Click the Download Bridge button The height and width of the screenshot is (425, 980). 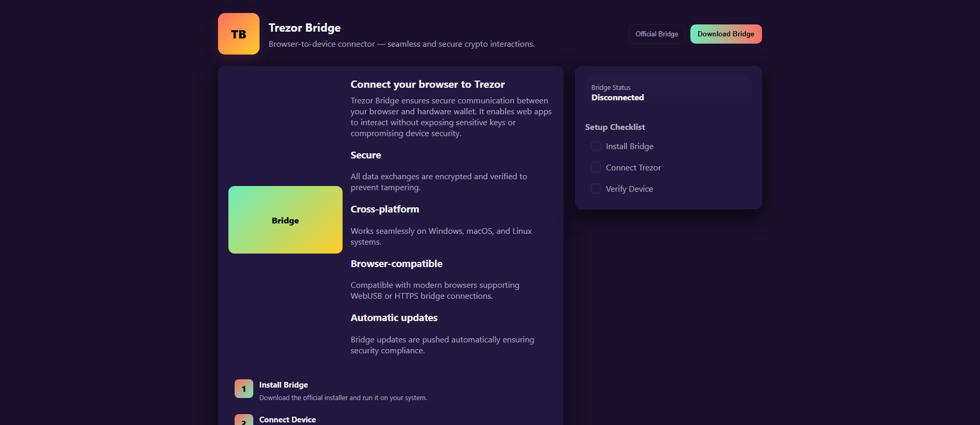click(726, 34)
